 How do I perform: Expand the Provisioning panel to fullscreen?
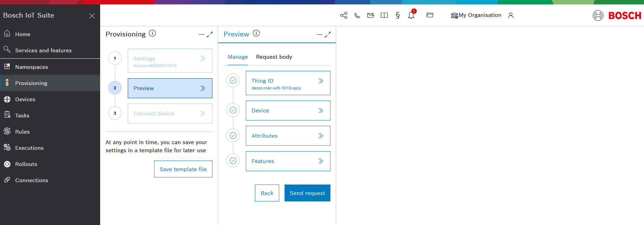[210, 34]
